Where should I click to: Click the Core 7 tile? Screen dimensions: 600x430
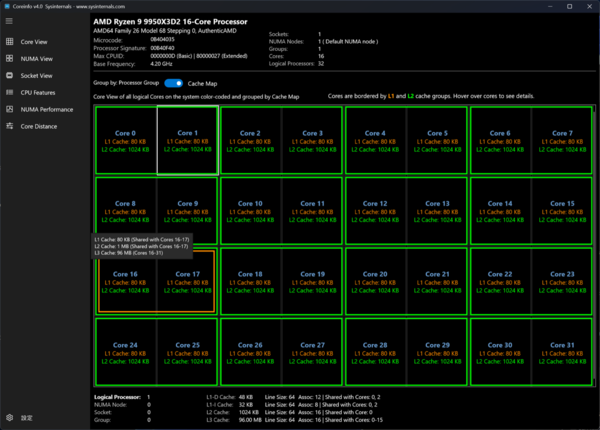click(x=562, y=140)
